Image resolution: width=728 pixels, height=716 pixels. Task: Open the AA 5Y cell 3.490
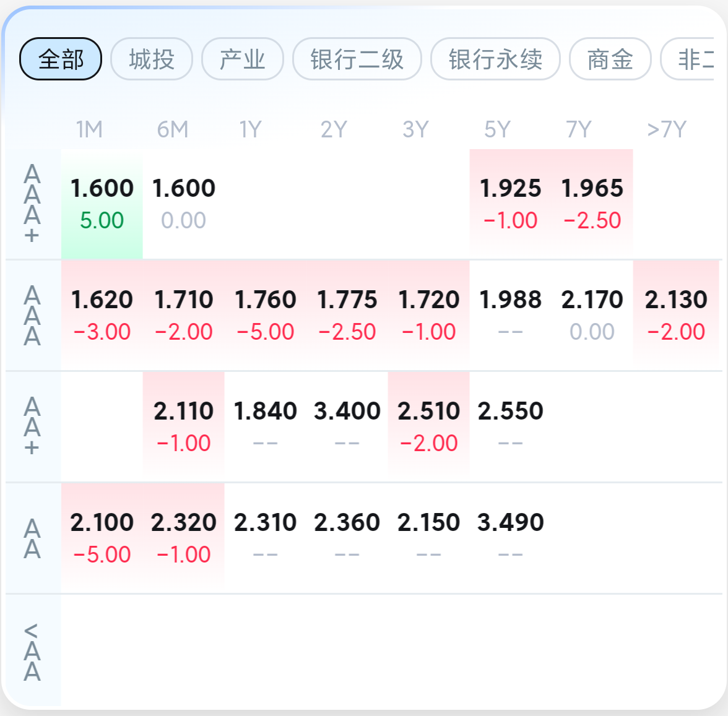pyautogui.click(x=510, y=538)
